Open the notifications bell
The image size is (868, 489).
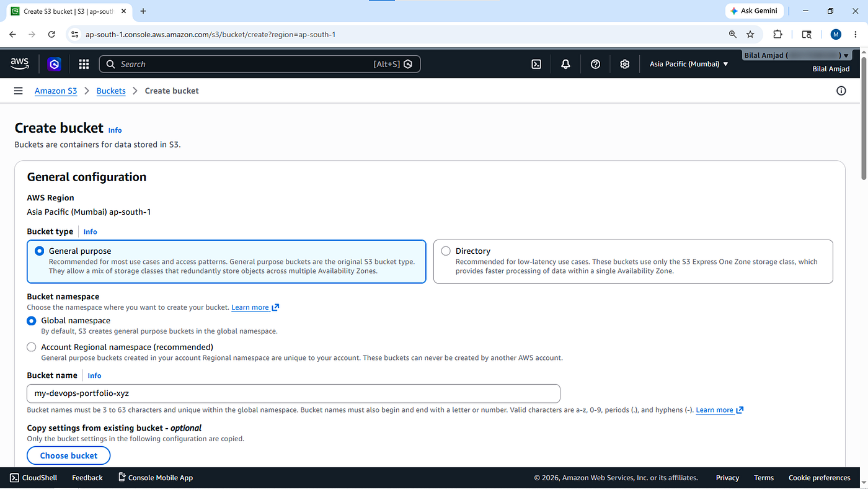(x=565, y=64)
